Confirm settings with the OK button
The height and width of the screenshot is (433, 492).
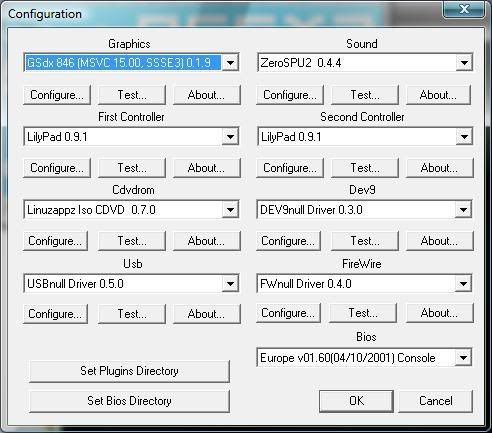click(x=356, y=401)
